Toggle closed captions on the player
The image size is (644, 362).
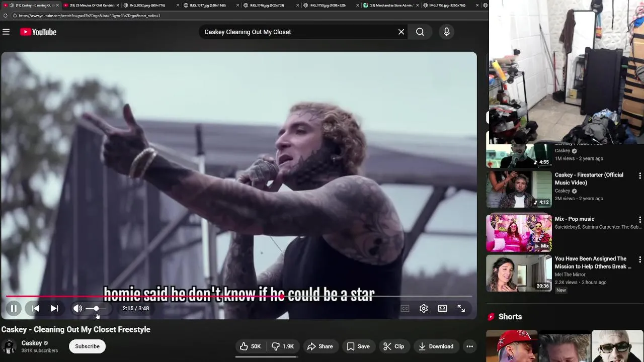pos(405,309)
